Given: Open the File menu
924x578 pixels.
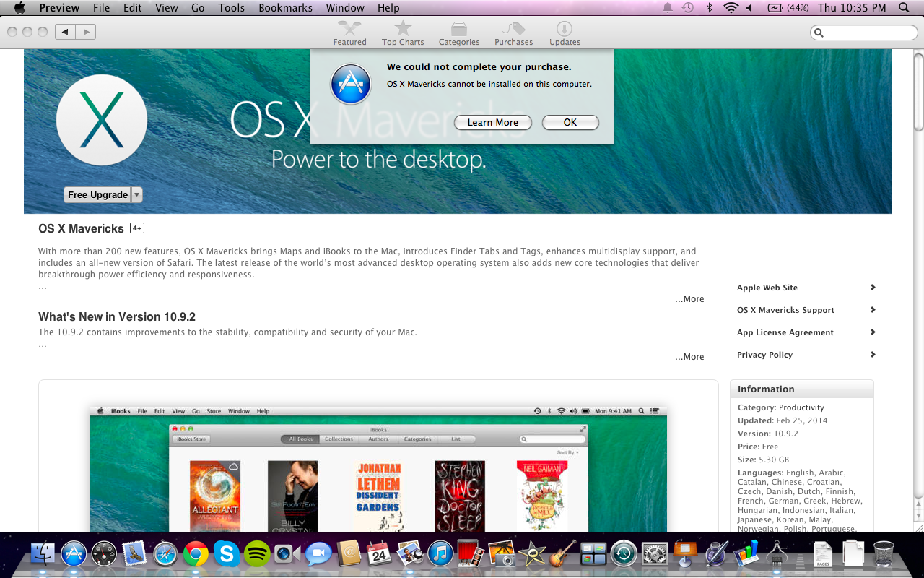Looking at the screenshot, I should click(x=102, y=8).
